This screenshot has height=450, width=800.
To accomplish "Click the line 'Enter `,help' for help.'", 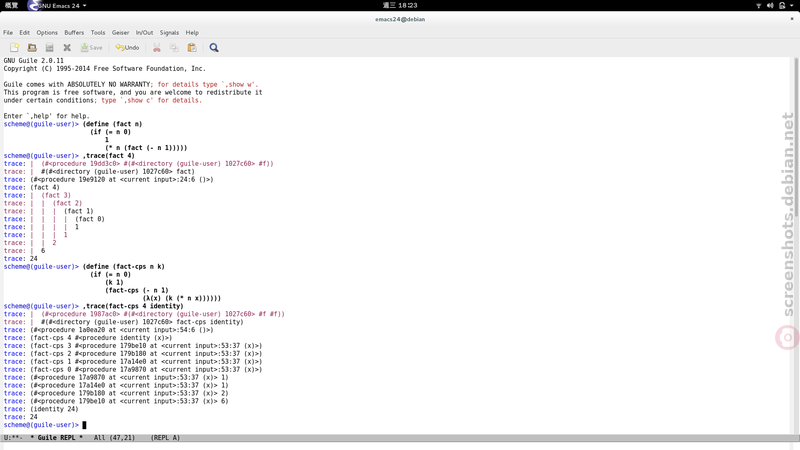I will 46,116.
